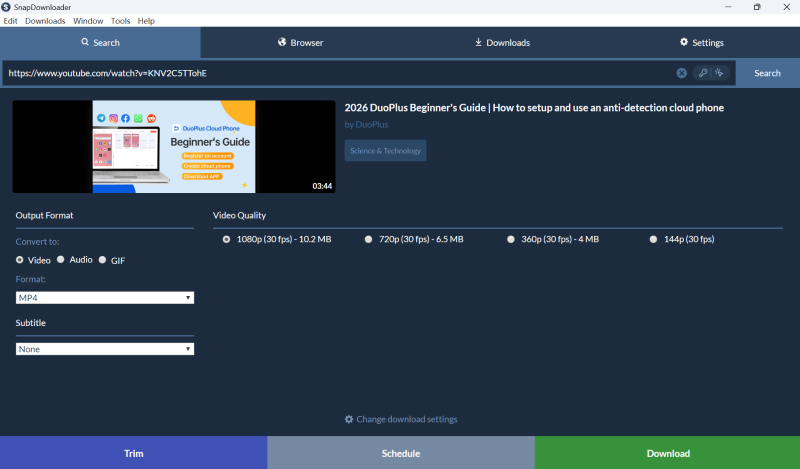Pick the 144p (30 fps) quality option
The width and height of the screenshot is (800, 469).
(654, 239)
